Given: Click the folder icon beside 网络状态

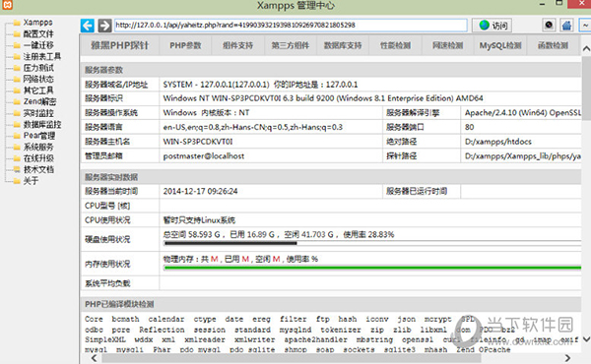Looking at the screenshot, I should coord(17,80).
